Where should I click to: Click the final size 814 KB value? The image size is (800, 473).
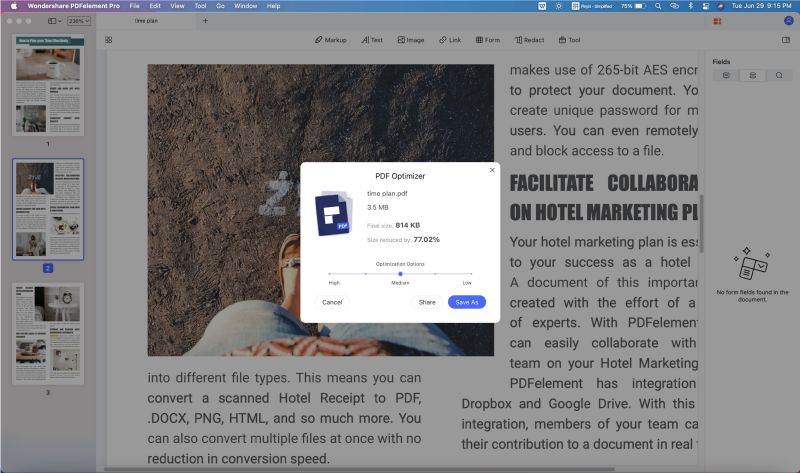point(407,225)
